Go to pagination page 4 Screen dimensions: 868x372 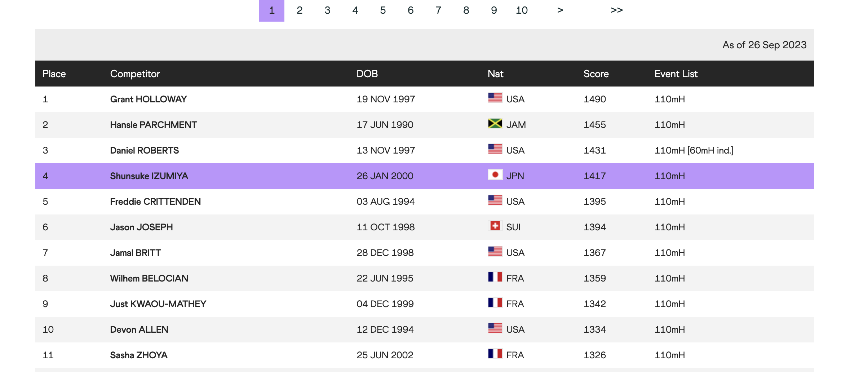pyautogui.click(x=355, y=10)
